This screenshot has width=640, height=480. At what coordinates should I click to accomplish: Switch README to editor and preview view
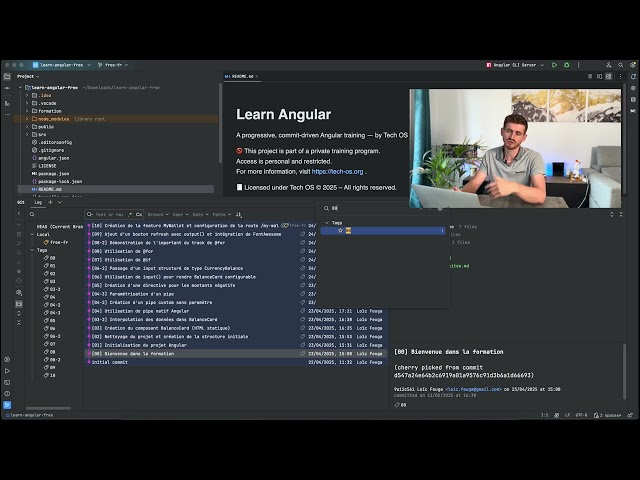pyautogui.click(x=599, y=76)
